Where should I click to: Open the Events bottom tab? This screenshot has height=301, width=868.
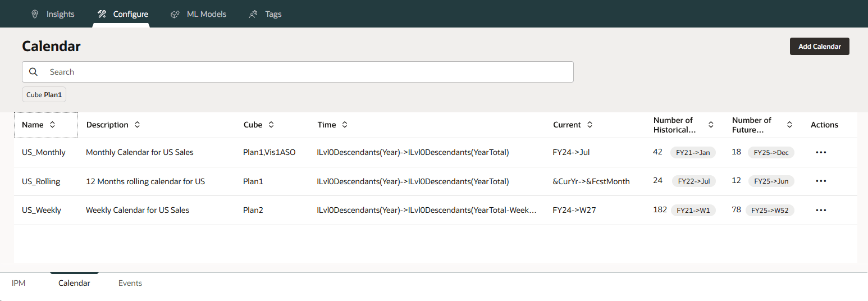coord(130,283)
